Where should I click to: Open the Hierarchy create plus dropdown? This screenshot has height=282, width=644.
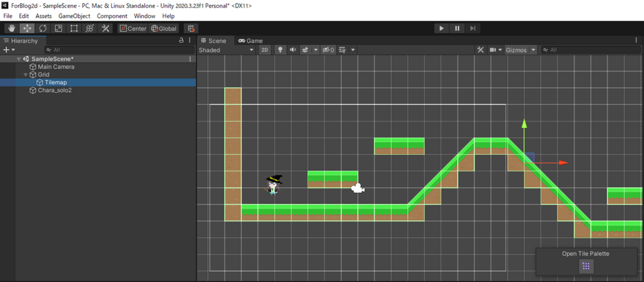[9, 50]
